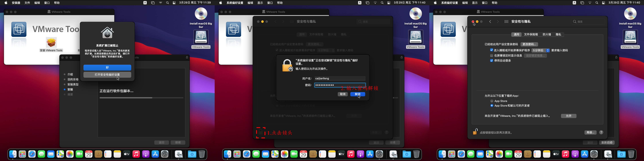Switch to the 文件保险箱 tab in the unlocked 安全性与隐私 window
644x161 pixels.
click(x=531, y=34)
